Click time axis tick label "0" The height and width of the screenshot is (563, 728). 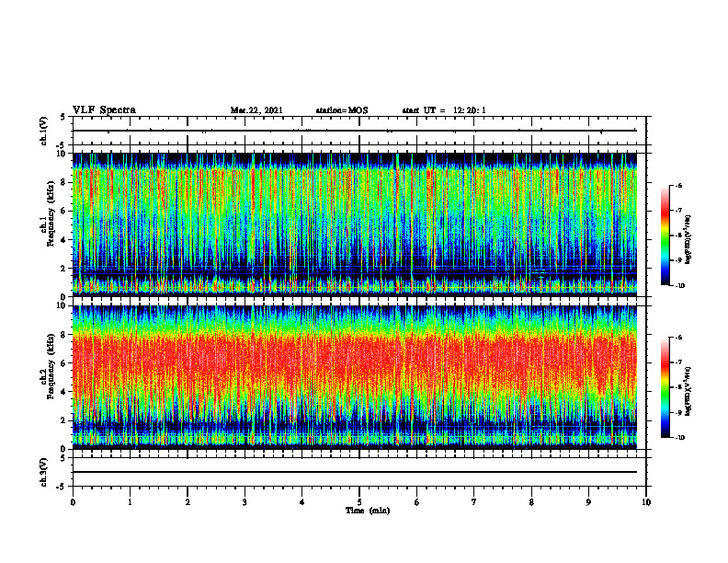pyautogui.click(x=73, y=502)
